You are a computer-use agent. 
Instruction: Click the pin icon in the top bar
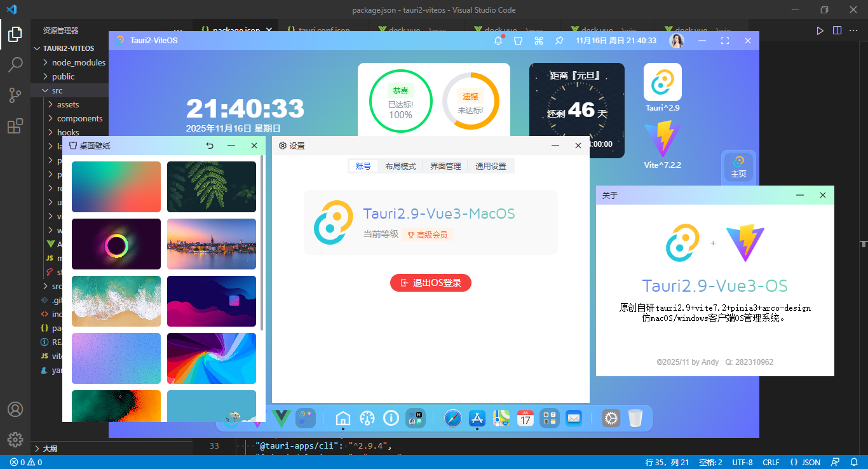(559, 40)
